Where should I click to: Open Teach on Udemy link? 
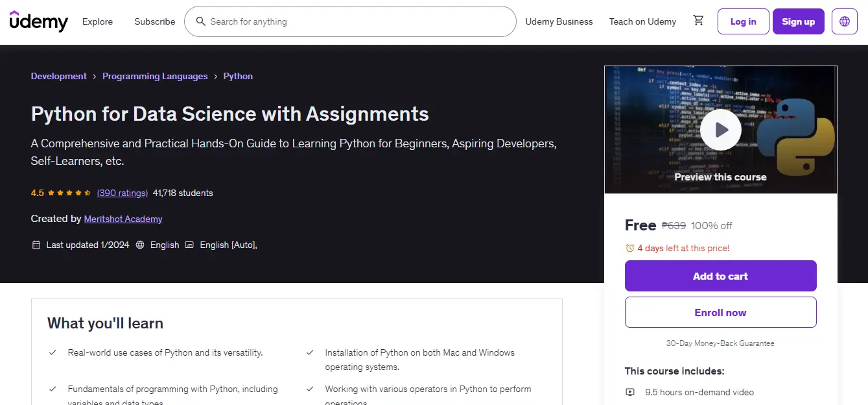(642, 21)
